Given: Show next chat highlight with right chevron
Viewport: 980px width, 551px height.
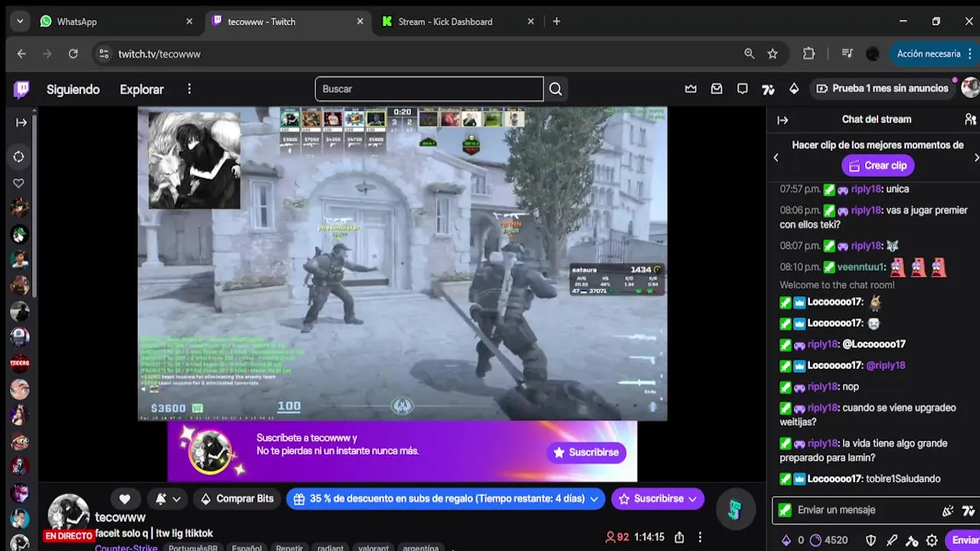Looking at the screenshot, I should point(976,158).
